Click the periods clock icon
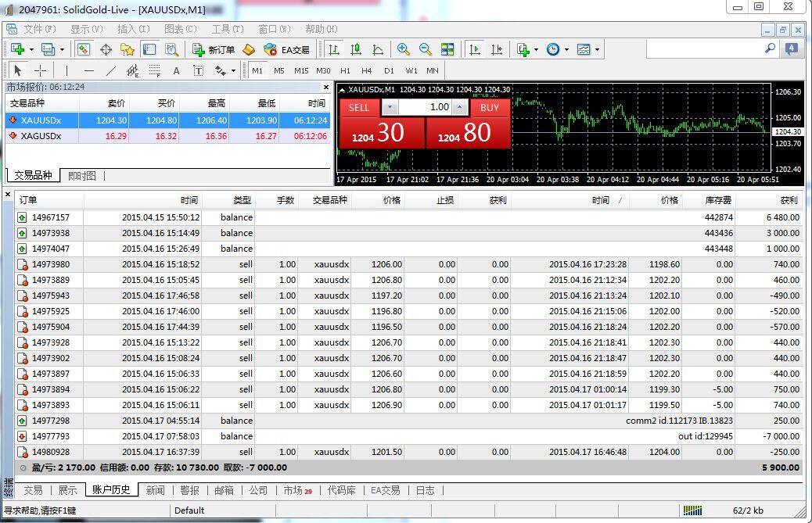The width and height of the screenshot is (812, 523). coord(553,49)
